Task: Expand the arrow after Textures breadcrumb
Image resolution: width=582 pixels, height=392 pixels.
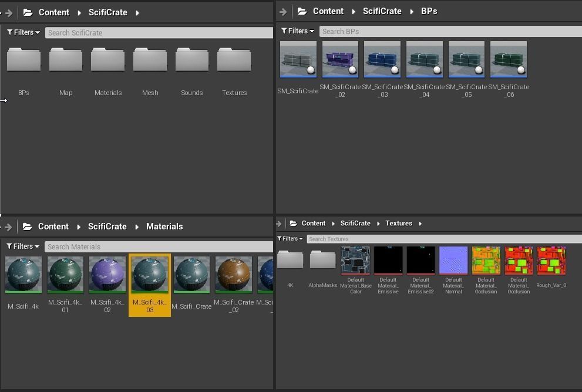Action: [420, 224]
